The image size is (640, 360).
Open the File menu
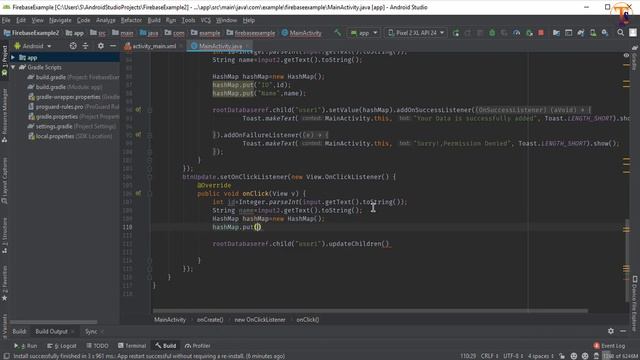pos(6,20)
